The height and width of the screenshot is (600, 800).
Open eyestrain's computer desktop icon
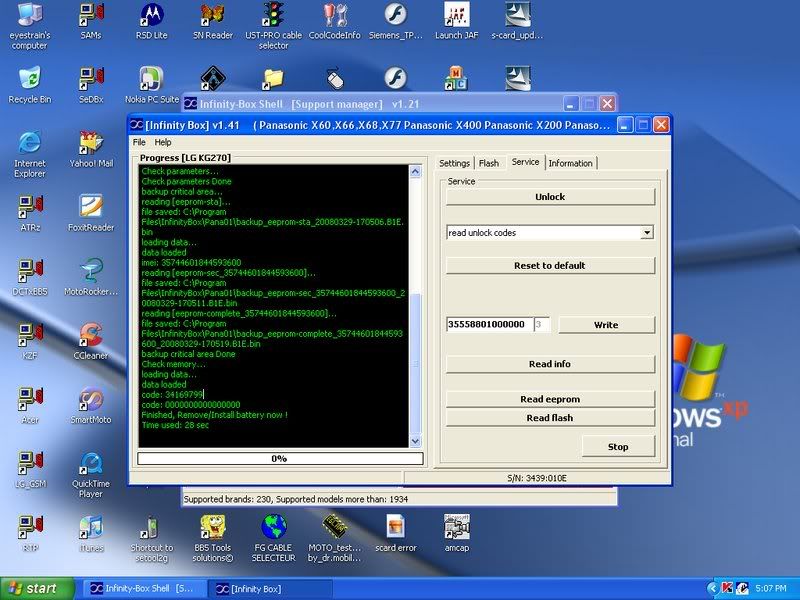coord(30,26)
